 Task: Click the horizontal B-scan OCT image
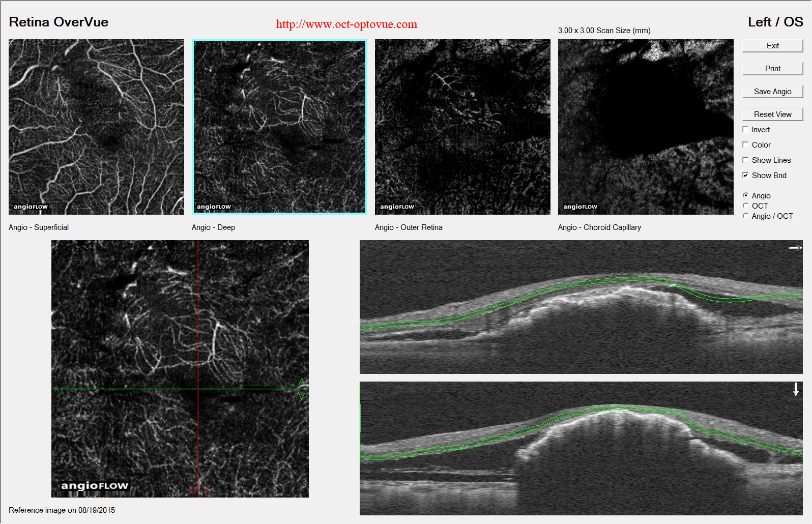point(581,307)
